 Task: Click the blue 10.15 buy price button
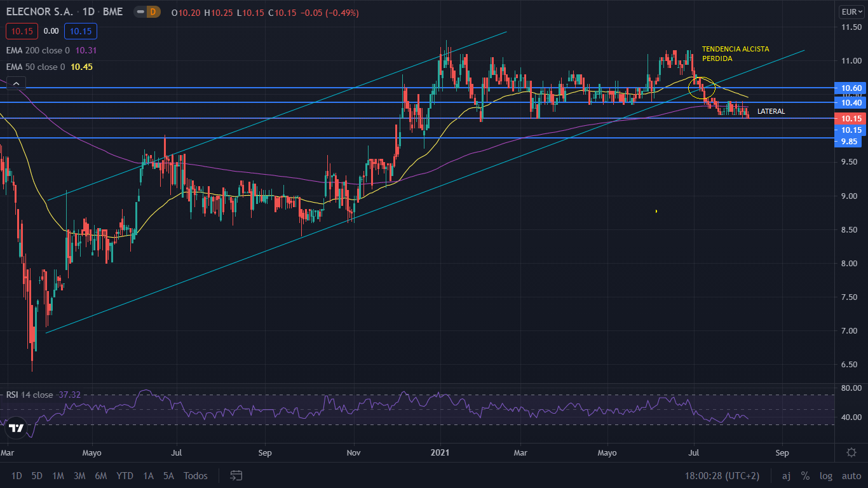(x=80, y=31)
